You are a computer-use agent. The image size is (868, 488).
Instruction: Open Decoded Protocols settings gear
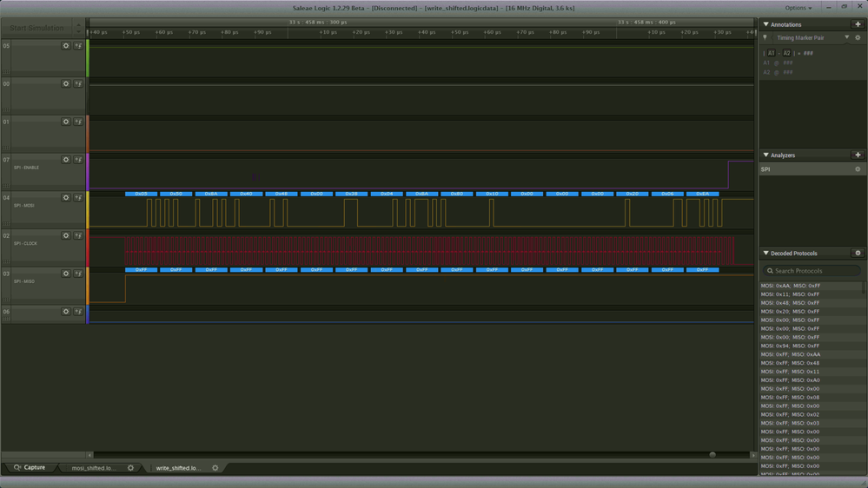click(858, 253)
